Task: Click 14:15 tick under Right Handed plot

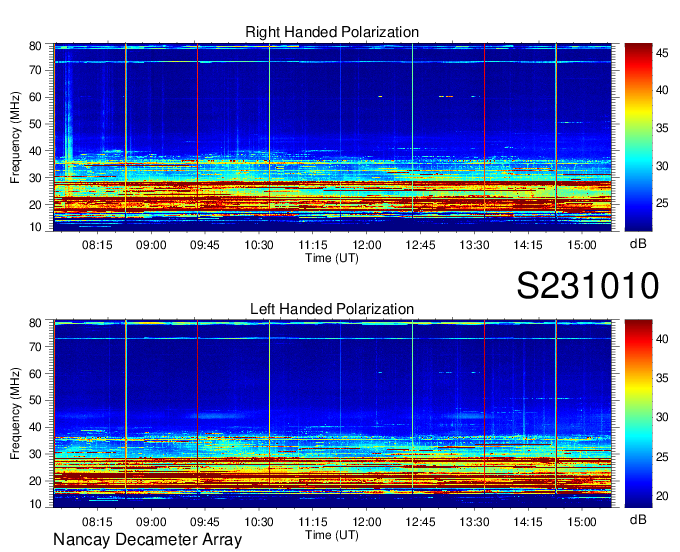Action: click(x=528, y=245)
